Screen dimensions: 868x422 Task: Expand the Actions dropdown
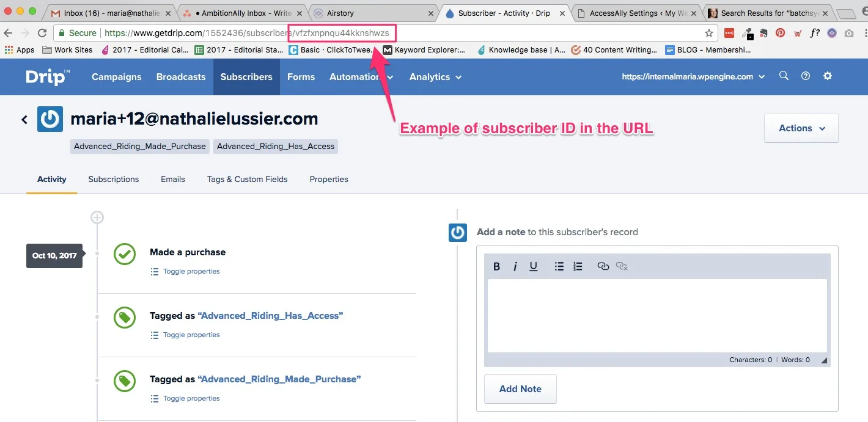pyautogui.click(x=801, y=128)
